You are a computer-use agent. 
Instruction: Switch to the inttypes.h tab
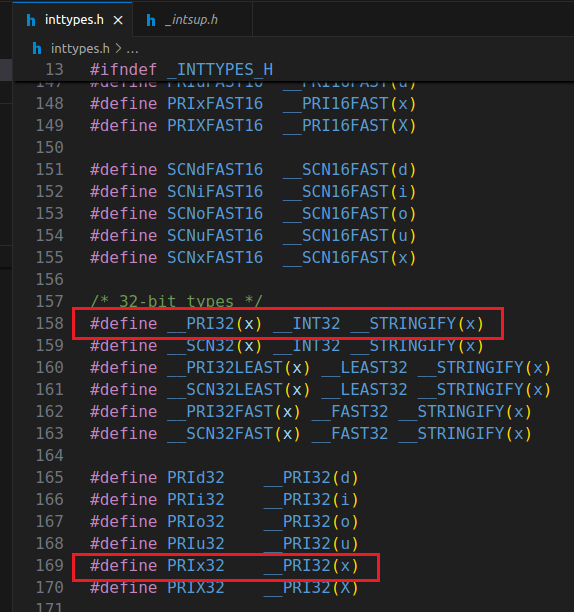click(74, 20)
